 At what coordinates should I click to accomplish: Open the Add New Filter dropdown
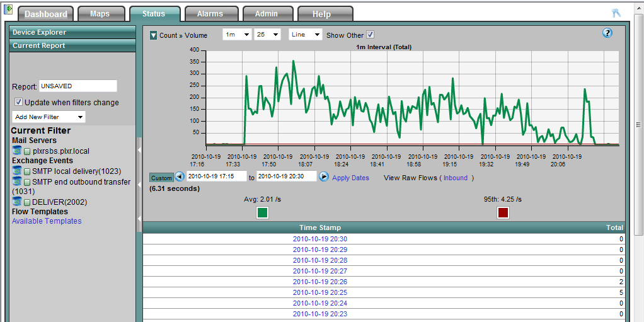49,117
